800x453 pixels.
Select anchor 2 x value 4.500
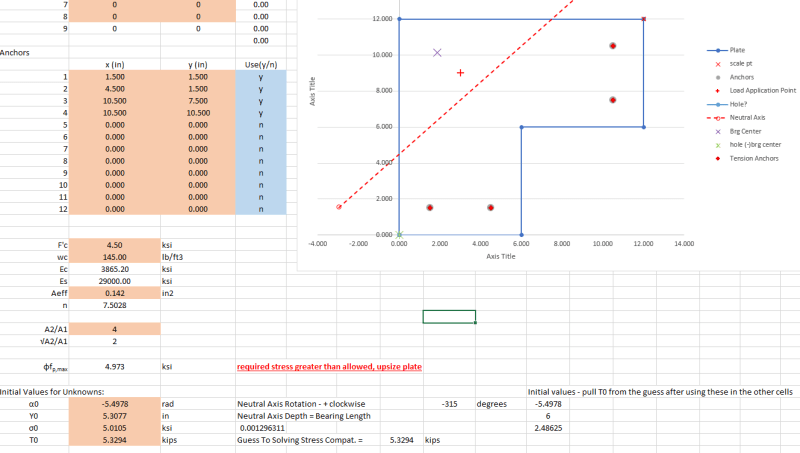coord(115,89)
